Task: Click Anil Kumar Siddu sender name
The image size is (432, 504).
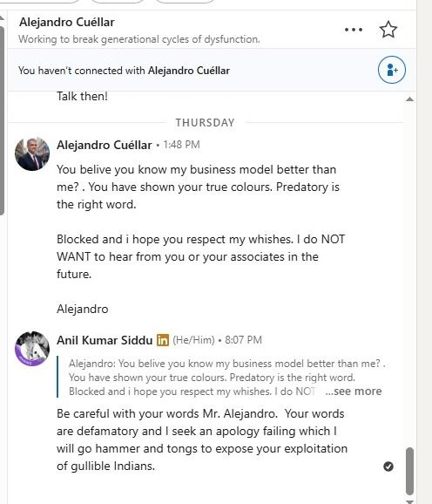Action: pos(105,340)
